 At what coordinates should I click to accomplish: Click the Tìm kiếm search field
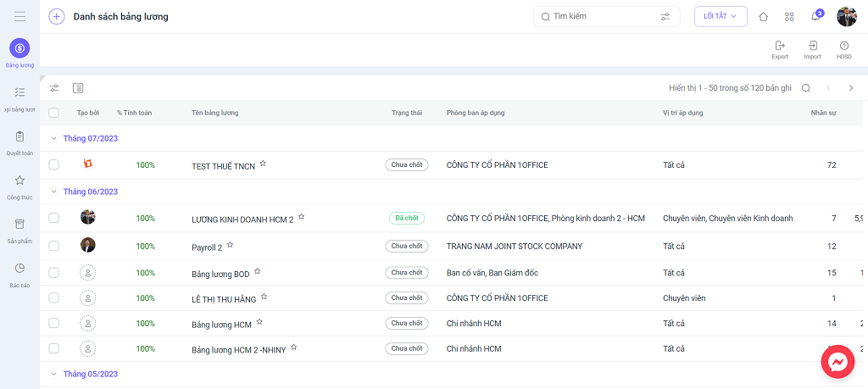tap(607, 17)
